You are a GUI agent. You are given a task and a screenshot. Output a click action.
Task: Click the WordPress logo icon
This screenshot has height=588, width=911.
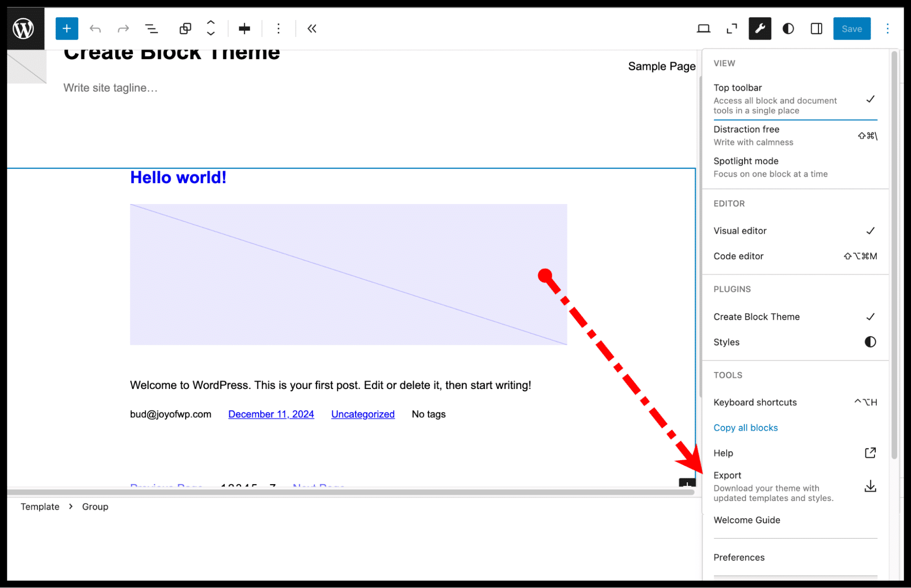tap(23, 29)
